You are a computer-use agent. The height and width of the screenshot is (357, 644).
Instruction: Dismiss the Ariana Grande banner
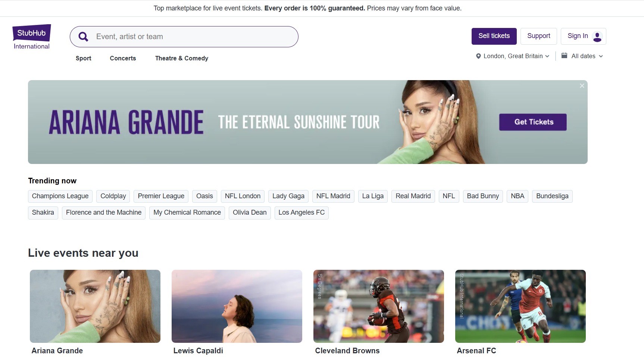pyautogui.click(x=582, y=86)
